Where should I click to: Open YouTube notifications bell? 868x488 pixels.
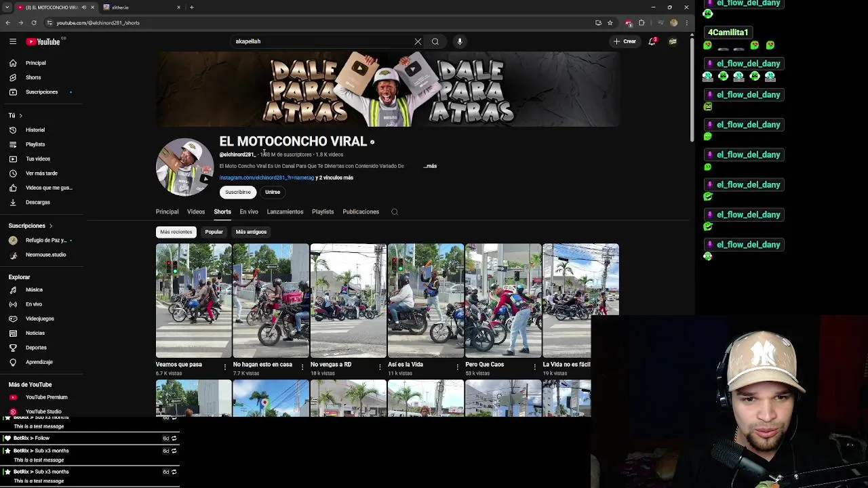click(x=652, y=41)
